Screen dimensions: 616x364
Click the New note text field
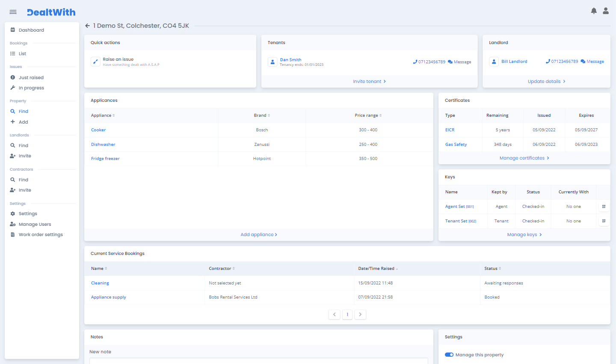pyautogui.click(x=258, y=361)
